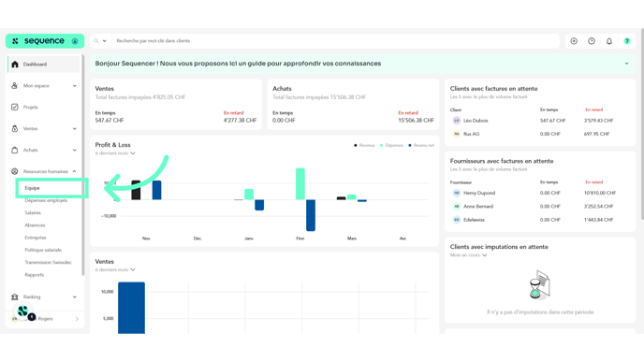Click the plus add icon in top bar
This screenshot has height=362, width=644.
pyautogui.click(x=574, y=41)
